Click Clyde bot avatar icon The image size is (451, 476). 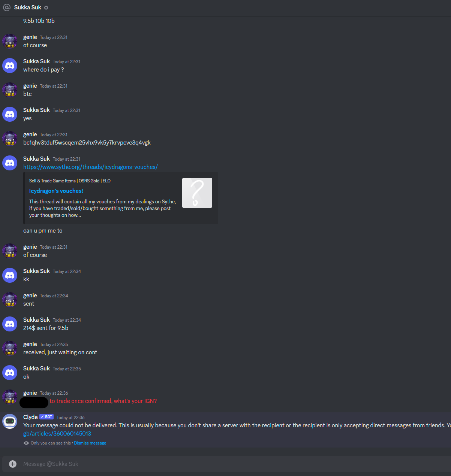point(10,421)
